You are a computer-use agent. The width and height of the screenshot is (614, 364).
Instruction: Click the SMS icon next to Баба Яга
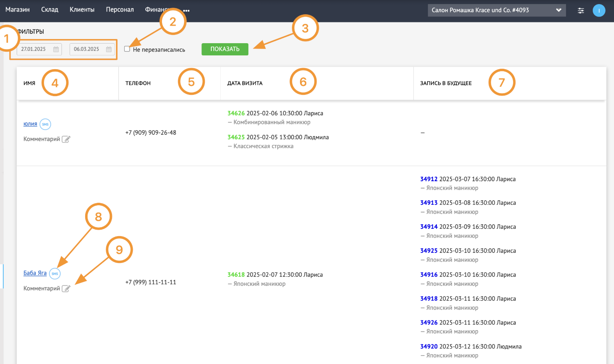click(55, 274)
